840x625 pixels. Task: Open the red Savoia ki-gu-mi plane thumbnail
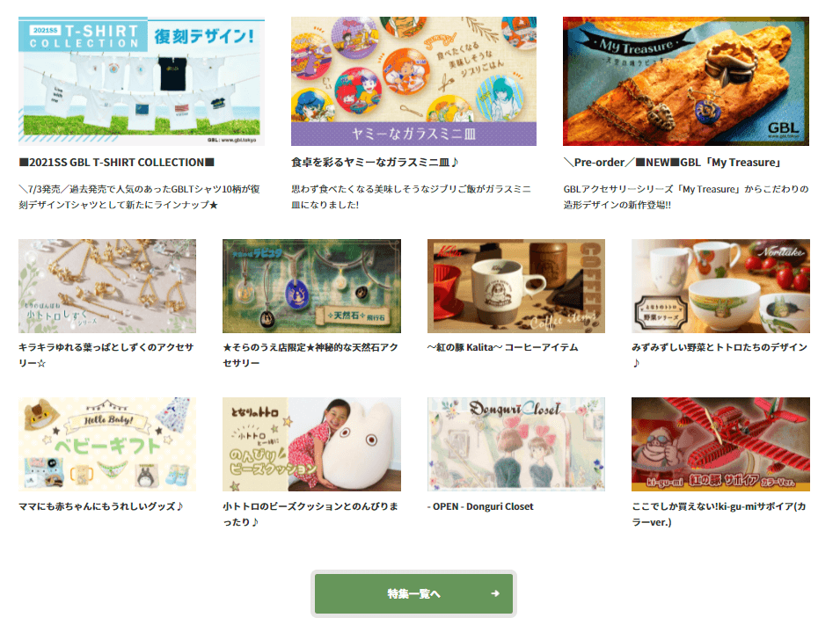720,444
